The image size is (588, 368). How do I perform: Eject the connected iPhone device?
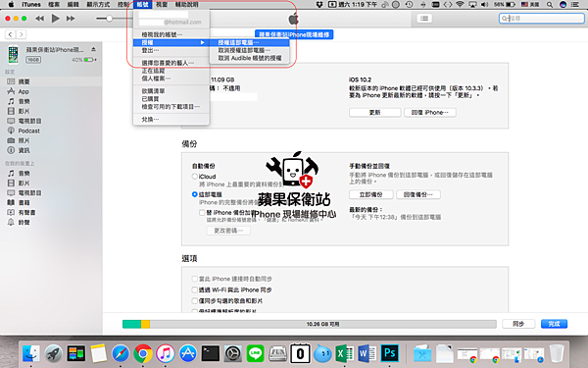93,50
